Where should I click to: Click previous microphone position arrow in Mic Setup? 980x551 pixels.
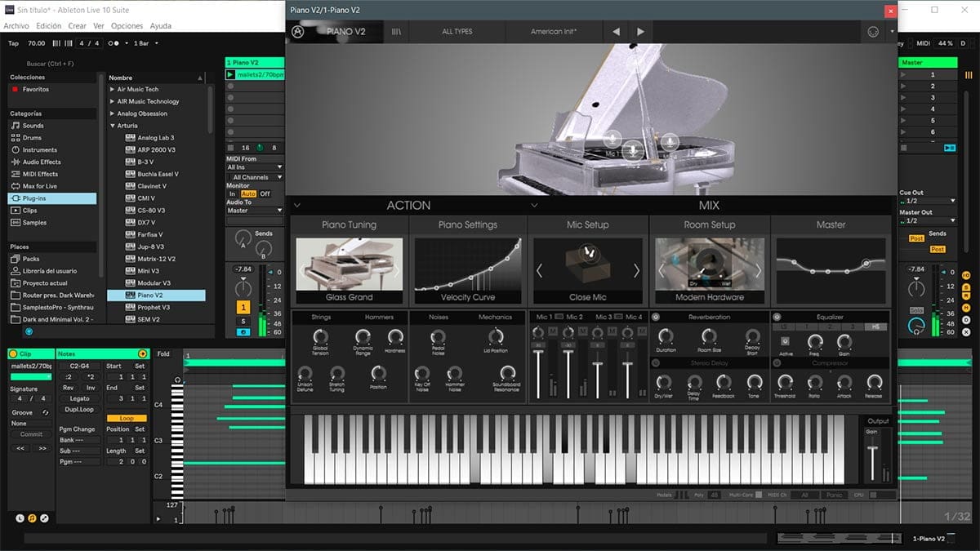pyautogui.click(x=539, y=271)
